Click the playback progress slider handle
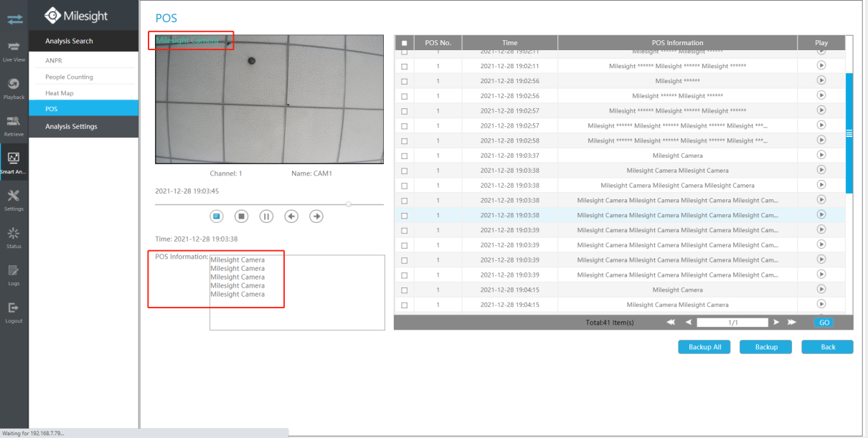 point(349,204)
